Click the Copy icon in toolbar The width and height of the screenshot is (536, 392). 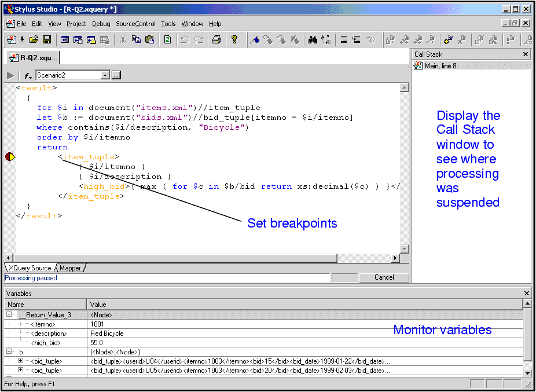tap(136, 39)
